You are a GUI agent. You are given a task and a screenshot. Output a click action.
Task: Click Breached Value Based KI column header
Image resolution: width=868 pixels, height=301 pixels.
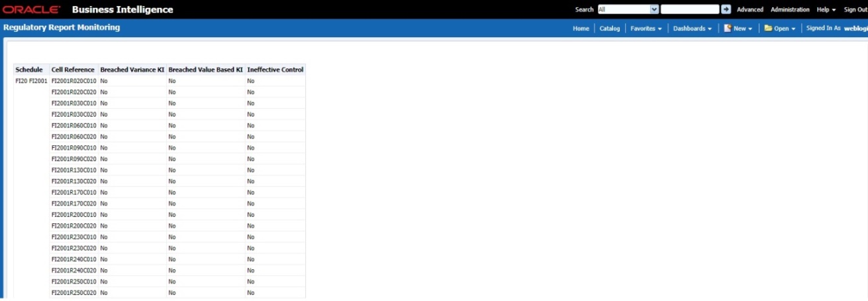coord(206,70)
